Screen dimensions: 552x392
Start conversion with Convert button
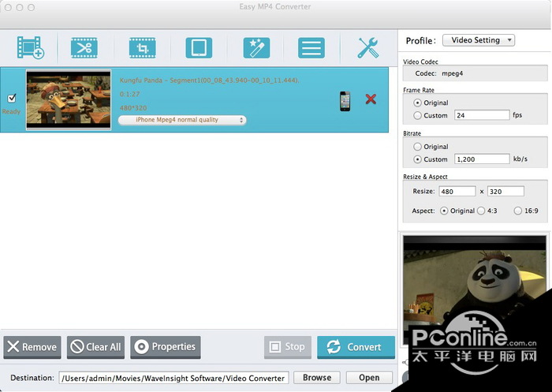point(356,347)
